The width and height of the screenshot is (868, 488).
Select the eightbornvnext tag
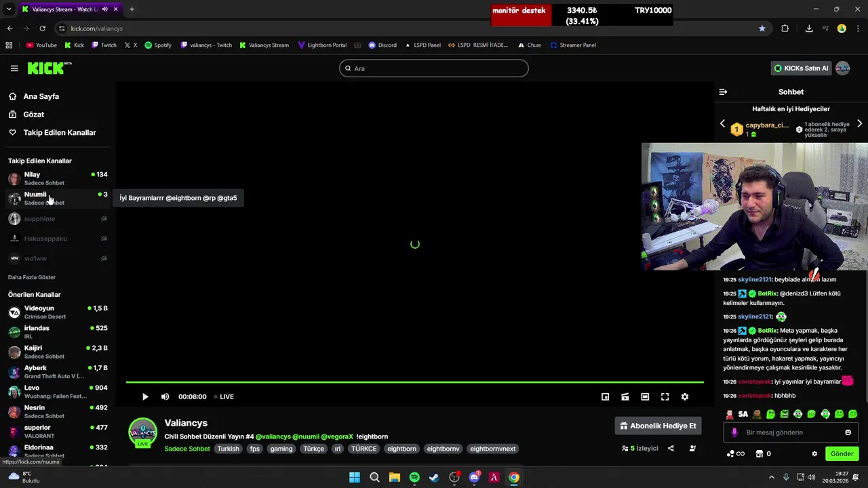coord(493,449)
